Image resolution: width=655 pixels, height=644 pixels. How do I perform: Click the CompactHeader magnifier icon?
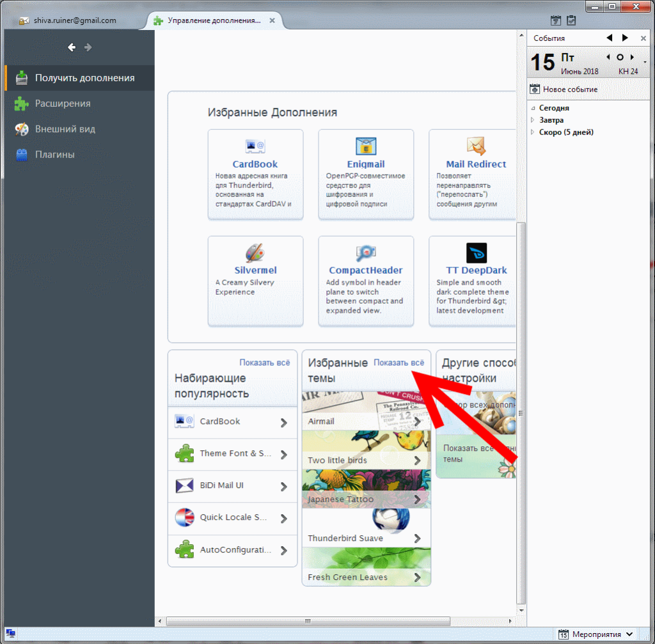[366, 252]
